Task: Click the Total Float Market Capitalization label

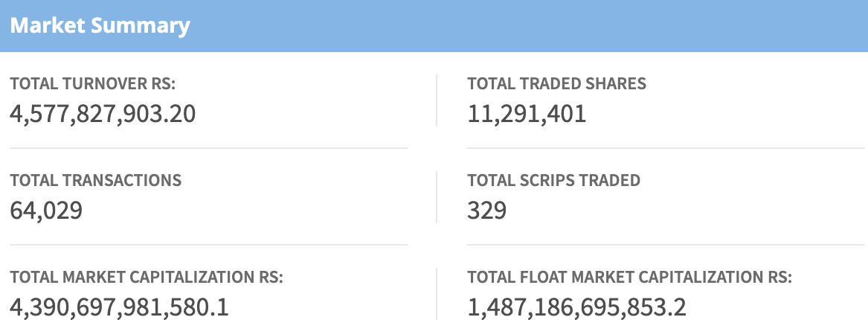Action: point(629,278)
